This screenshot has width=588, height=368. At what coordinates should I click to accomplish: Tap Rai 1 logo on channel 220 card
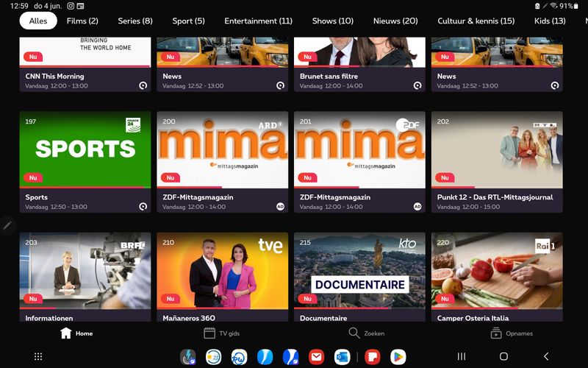coord(545,246)
